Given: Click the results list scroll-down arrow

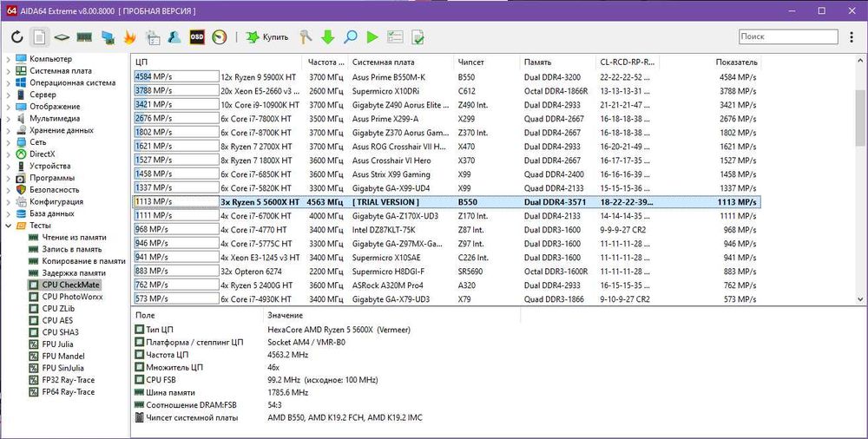Looking at the screenshot, I should pos(860,299).
